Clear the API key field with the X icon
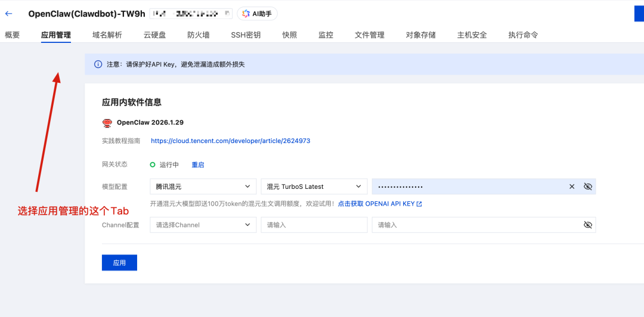The image size is (644, 317). pos(572,187)
